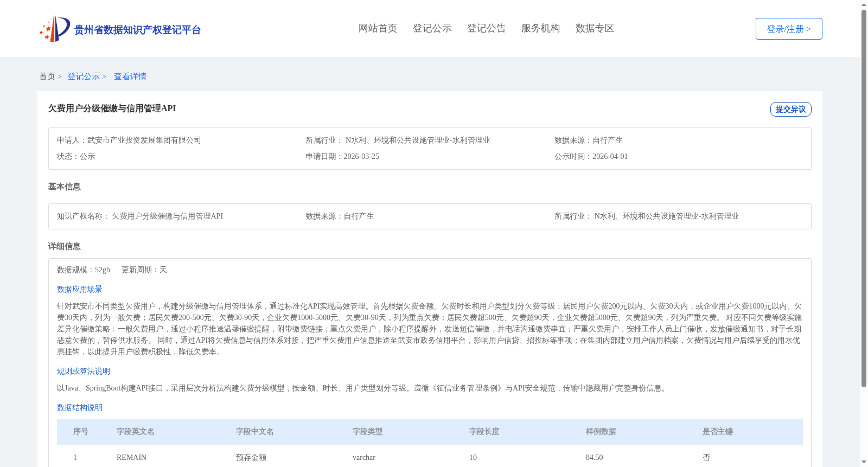The image size is (868, 467).
Task: Click the scrollbar down arrow
Action: click(x=864, y=463)
